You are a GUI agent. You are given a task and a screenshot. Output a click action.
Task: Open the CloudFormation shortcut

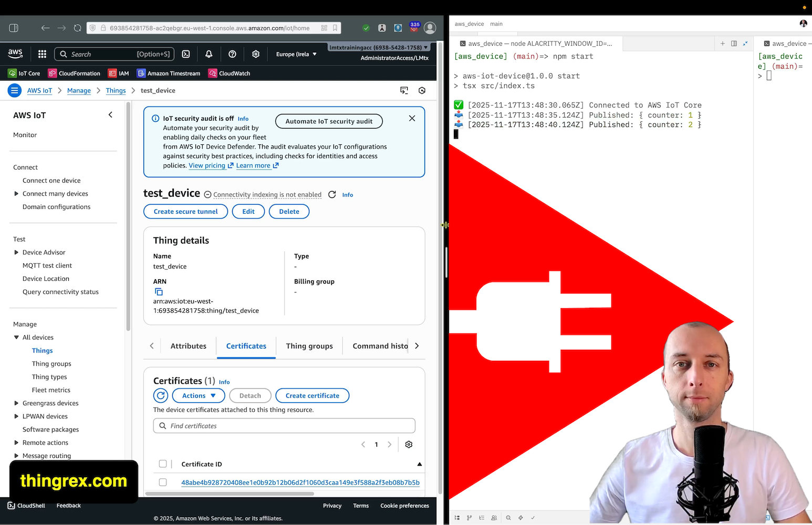[x=74, y=73]
